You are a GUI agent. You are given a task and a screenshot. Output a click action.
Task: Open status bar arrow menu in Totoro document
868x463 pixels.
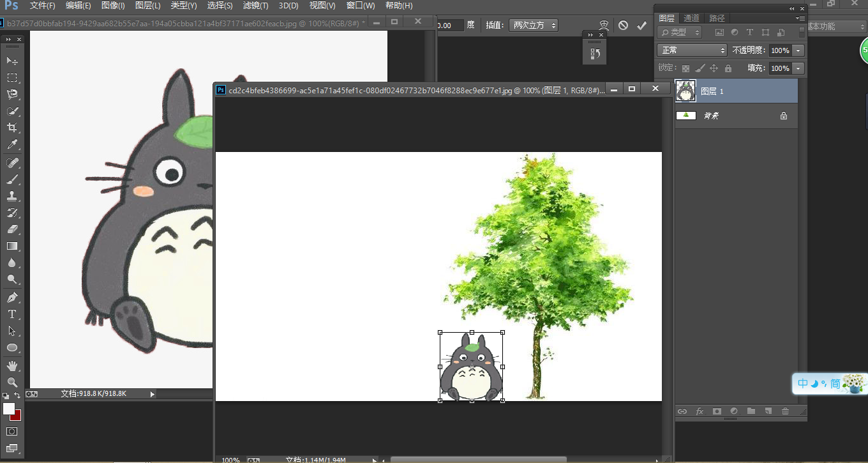(x=152, y=394)
